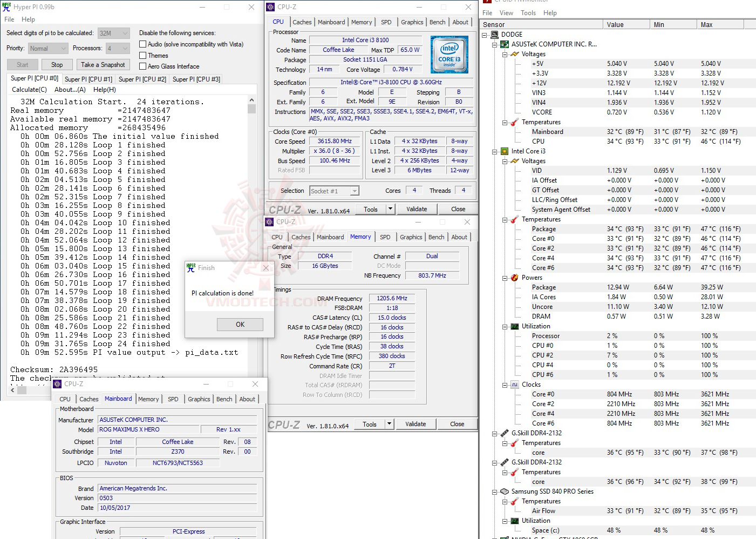This screenshot has height=539, width=756.
Task: Tick the Themes checkbox in Hyper PI
Action: tap(143, 55)
